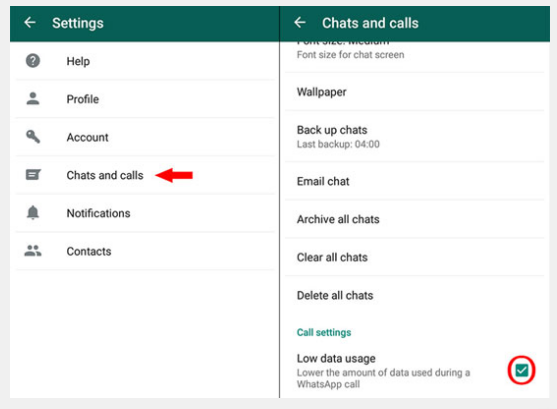Click the Account key icon
Image resolution: width=557 pixels, height=409 pixels.
33,137
